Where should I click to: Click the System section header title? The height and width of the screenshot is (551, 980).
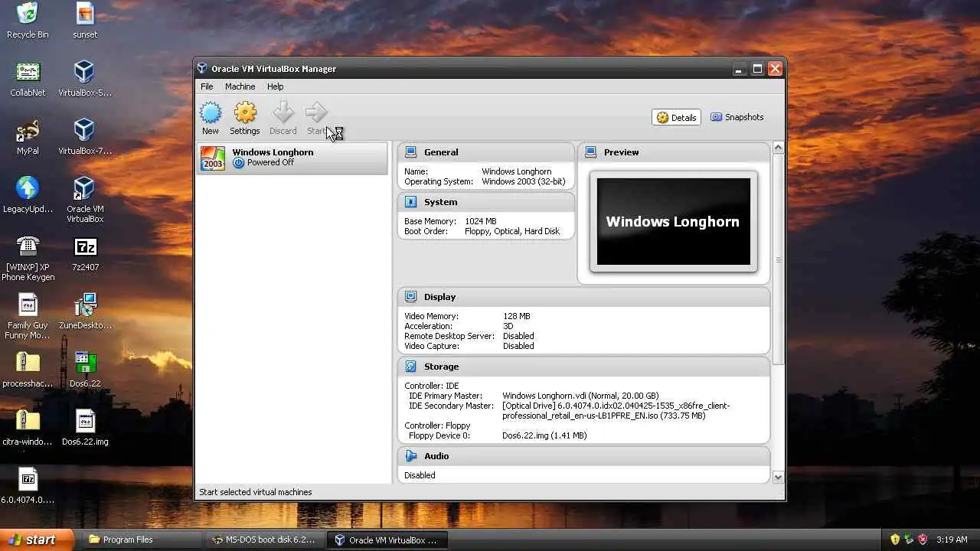pyautogui.click(x=440, y=202)
